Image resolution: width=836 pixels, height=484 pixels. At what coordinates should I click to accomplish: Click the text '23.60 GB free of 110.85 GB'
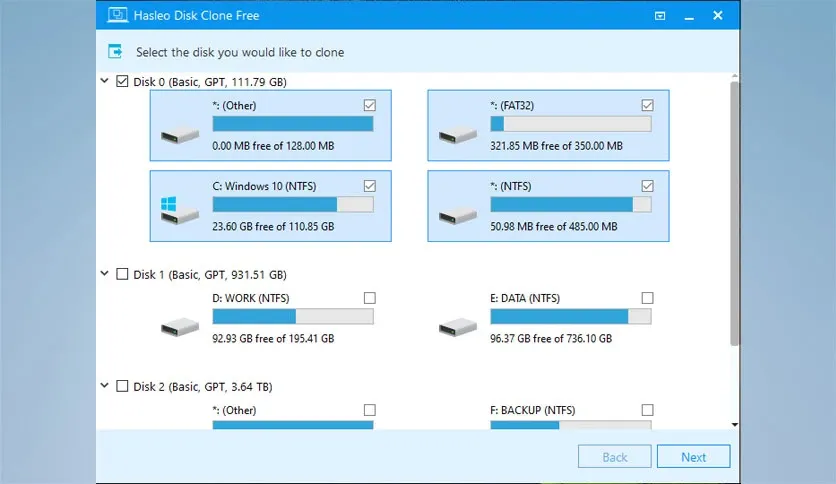pyautogui.click(x=273, y=226)
